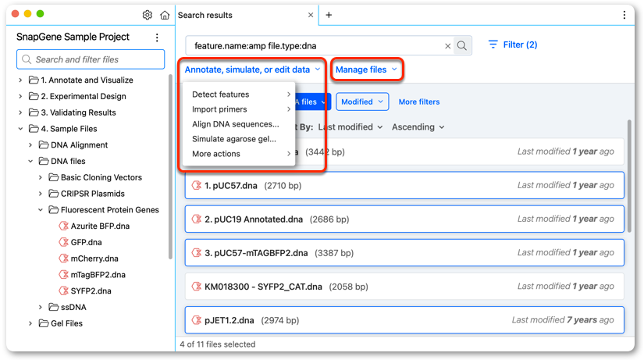Open the mCherry.dna file in tree
This screenshot has width=644, height=360.
pos(94,258)
